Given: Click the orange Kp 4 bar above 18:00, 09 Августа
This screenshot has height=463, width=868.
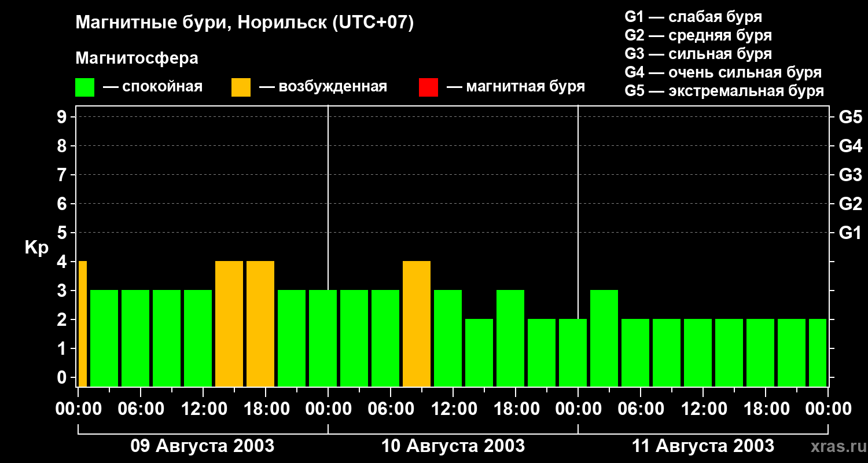Looking at the screenshot, I should (x=260, y=324).
